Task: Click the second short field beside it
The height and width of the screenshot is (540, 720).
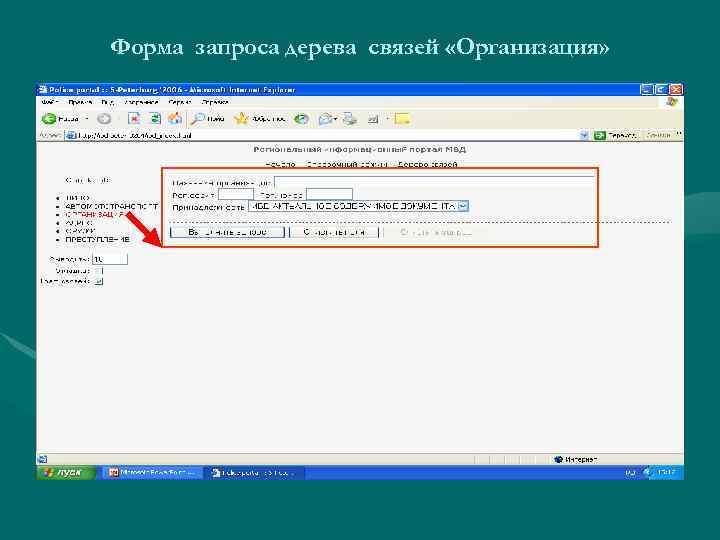Action: pyautogui.click(x=329, y=194)
